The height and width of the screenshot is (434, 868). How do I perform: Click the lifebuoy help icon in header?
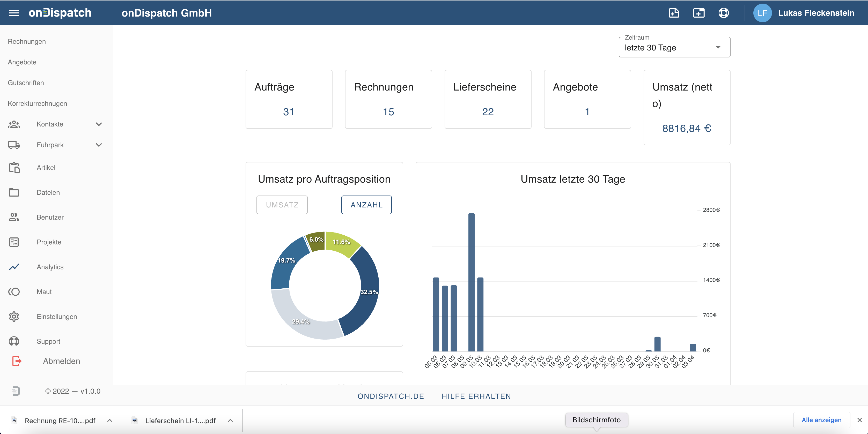pos(723,13)
